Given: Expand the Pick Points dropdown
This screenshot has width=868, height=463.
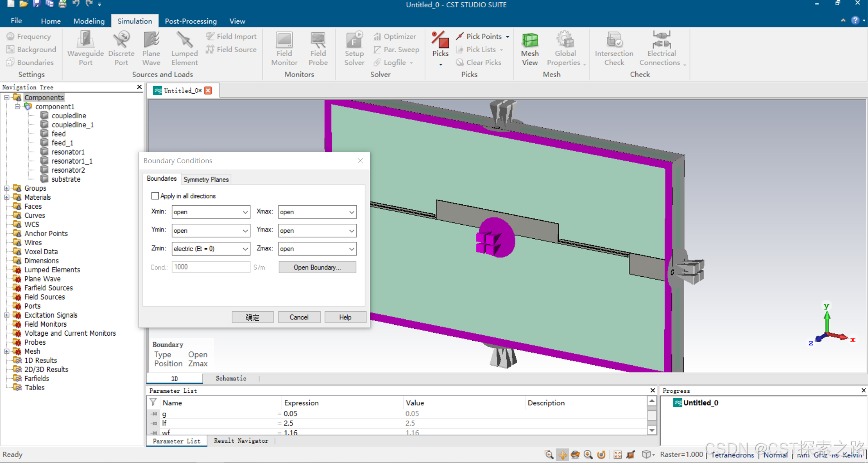Looking at the screenshot, I should click(508, 37).
